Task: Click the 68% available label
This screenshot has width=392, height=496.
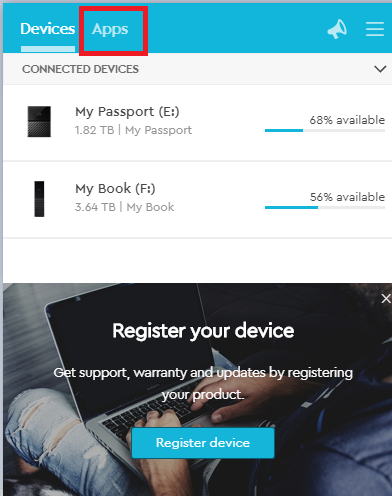Action: [x=347, y=120]
